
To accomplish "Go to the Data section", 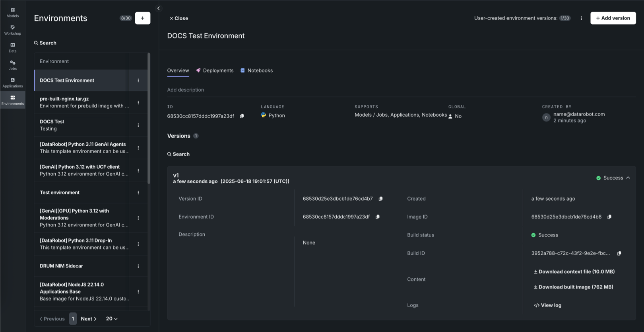I will (13, 47).
